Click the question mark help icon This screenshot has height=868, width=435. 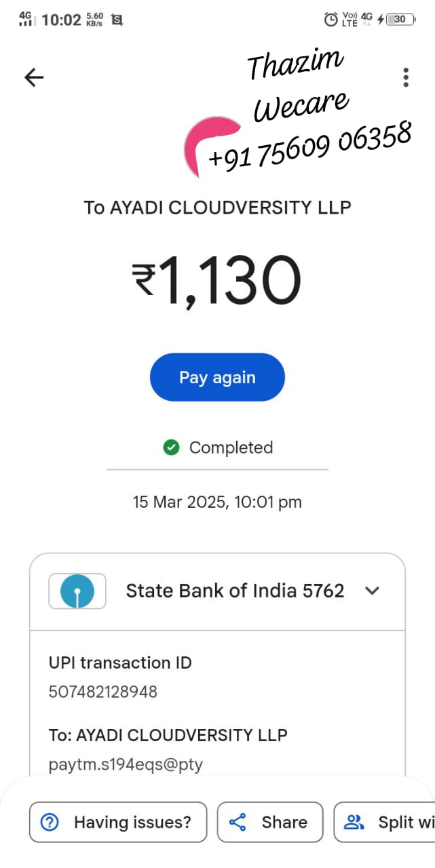pyautogui.click(x=50, y=823)
